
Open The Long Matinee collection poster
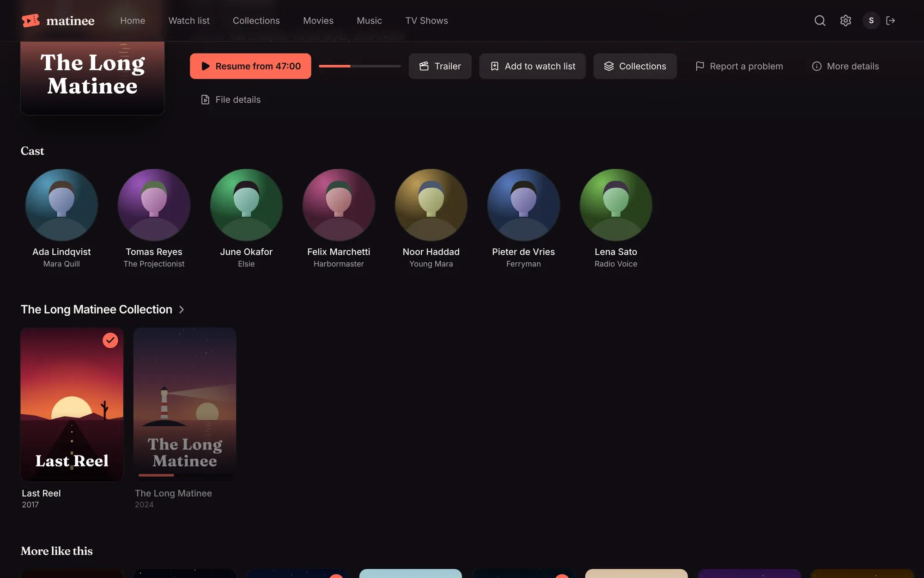[185, 405]
